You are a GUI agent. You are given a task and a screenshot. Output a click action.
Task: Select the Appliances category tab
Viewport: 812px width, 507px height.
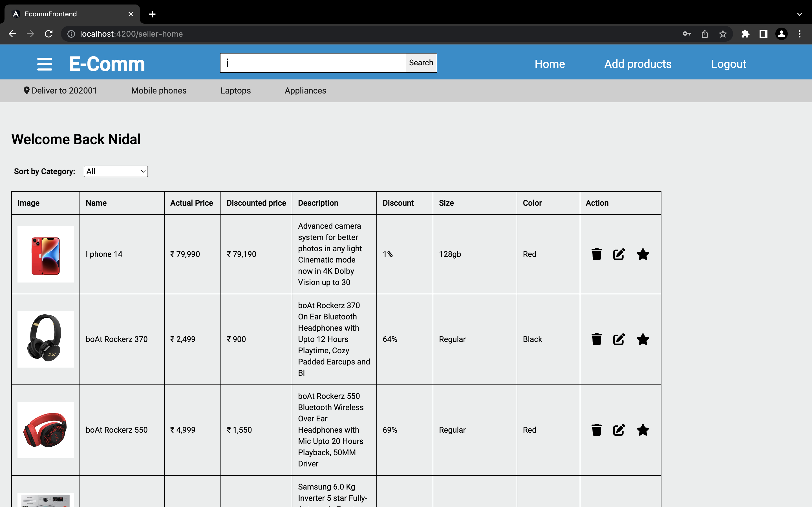pyautogui.click(x=305, y=90)
